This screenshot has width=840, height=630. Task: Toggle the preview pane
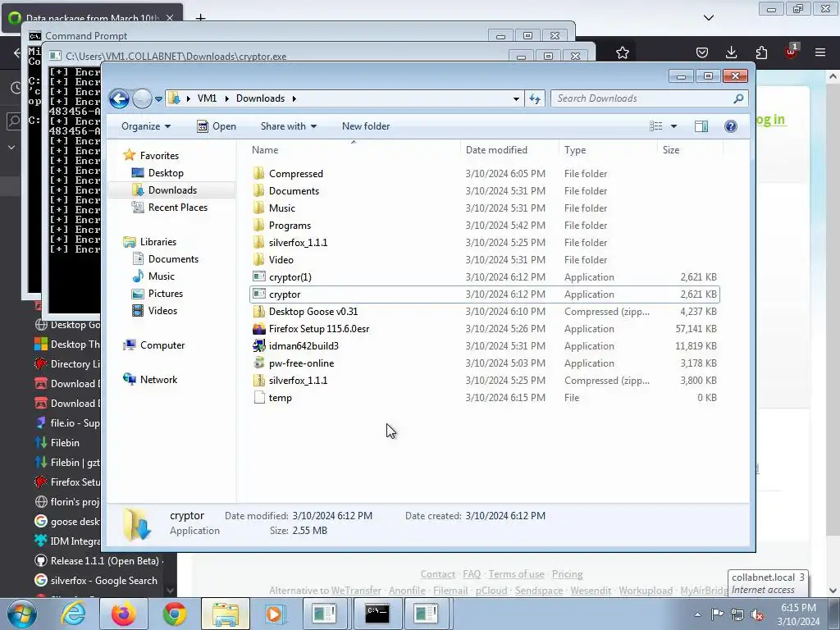click(x=701, y=126)
